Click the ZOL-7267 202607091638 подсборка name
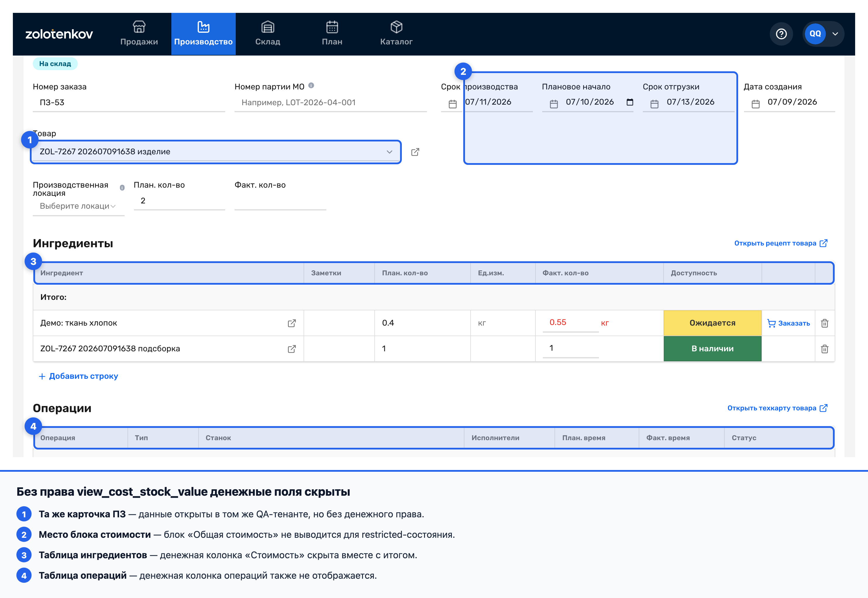Viewport: 868px width, 598px height. point(110,349)
